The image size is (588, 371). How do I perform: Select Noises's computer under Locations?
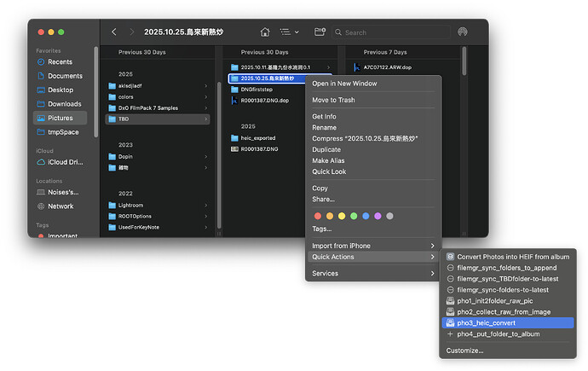(60, 192)
